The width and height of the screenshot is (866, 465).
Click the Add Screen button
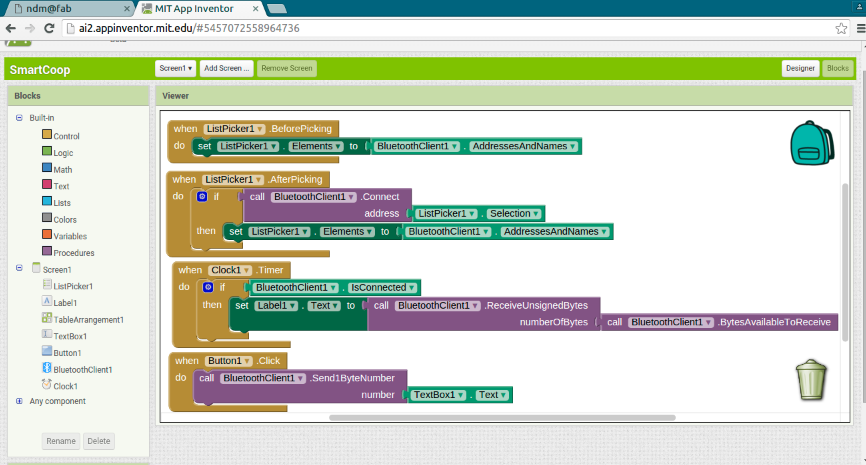coord(226,68)
